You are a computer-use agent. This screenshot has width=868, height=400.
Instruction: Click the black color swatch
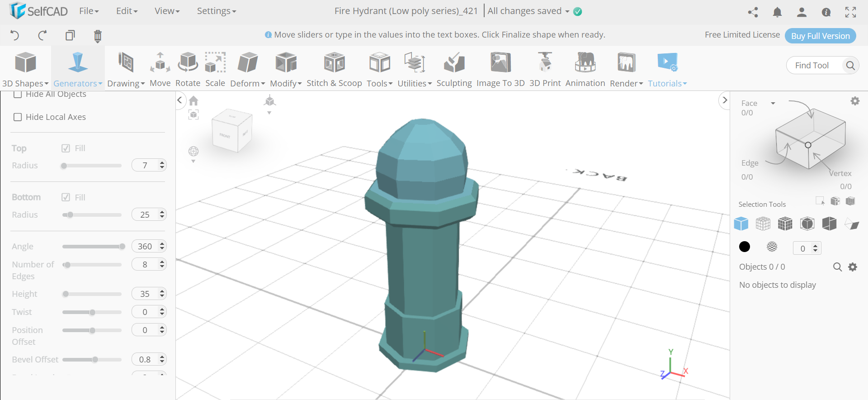point(745,247)
